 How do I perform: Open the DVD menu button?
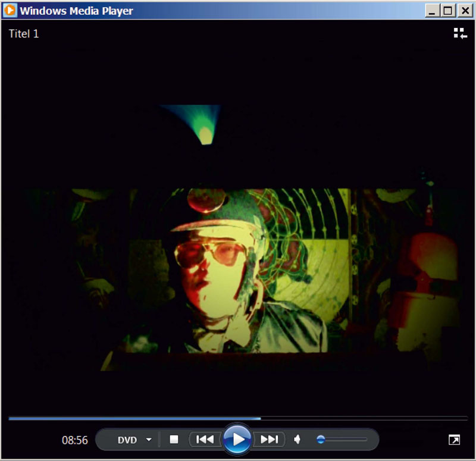tap(127, 440)
